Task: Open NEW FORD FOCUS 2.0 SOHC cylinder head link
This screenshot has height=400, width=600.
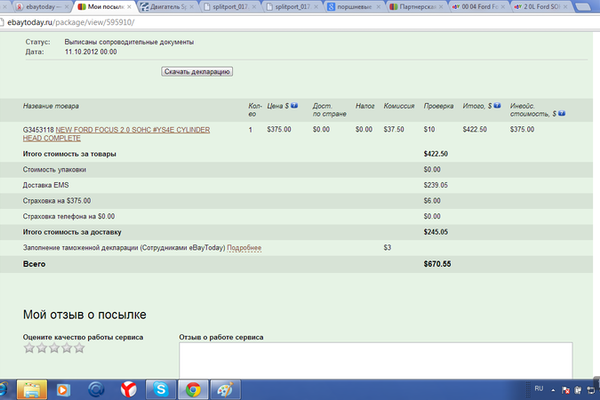Action: pyautogui.click(x=116, y=134)
